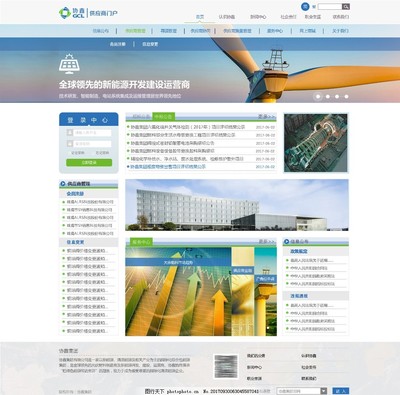Image resolution: width=400 pixels, height=395 pixels.
Task: Click 信息变更 in the dark-blue submenu strip
Action: click(150, 44)
